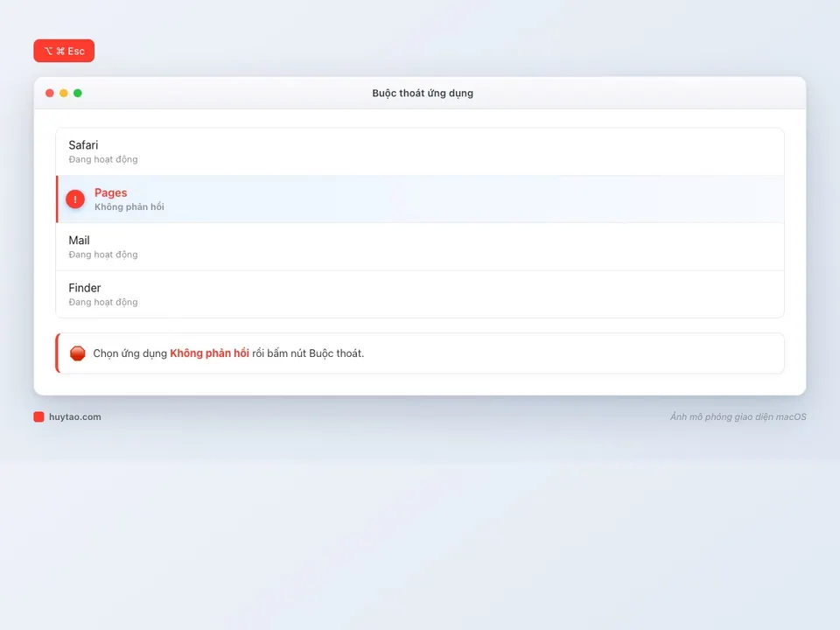The height and width of the screenshot is (630, 840).
Task: Select the Safari app row
Action: pos(420,151)
